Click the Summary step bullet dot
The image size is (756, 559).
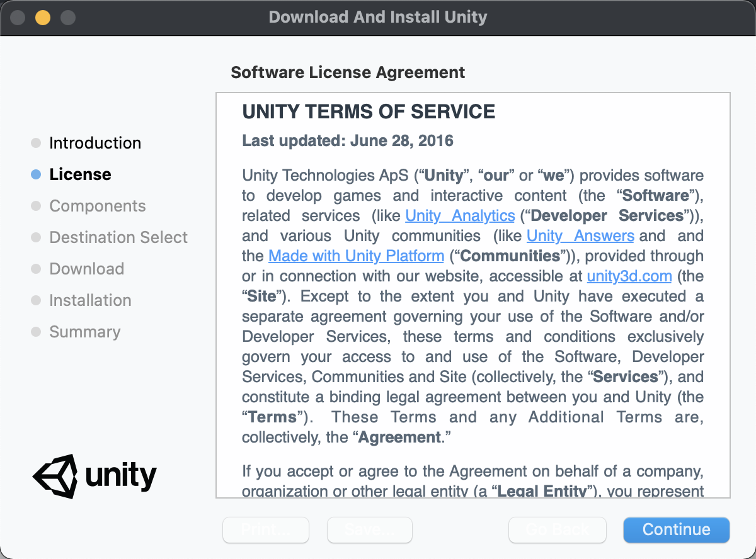[x=36, y=332]
